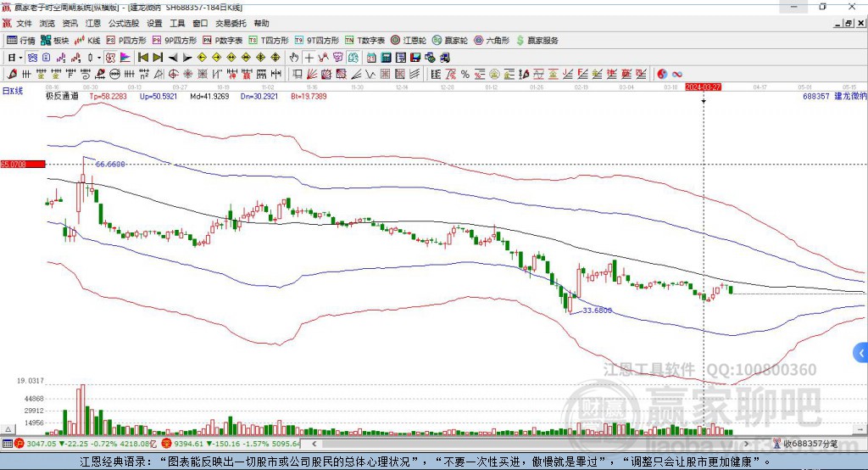This screenshot has width=868, height=470.
Task: Open 赢家服务 services
Action: (537, 41)
